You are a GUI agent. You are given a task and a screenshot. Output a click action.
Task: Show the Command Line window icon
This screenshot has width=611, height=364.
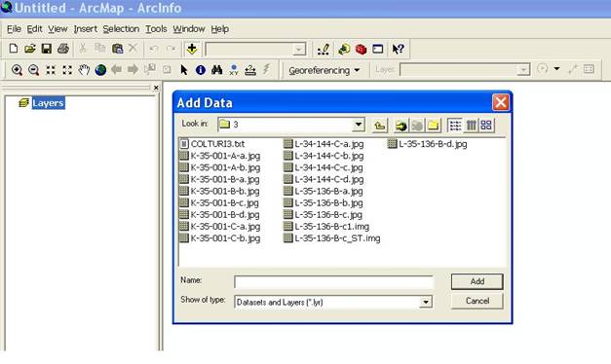(x=377, y=49)
